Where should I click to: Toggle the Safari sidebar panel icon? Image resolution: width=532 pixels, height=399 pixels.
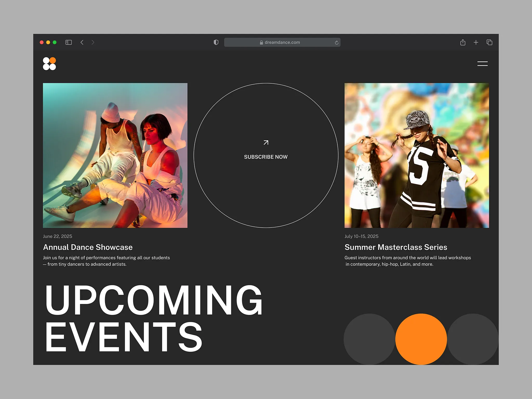(69, 42)
